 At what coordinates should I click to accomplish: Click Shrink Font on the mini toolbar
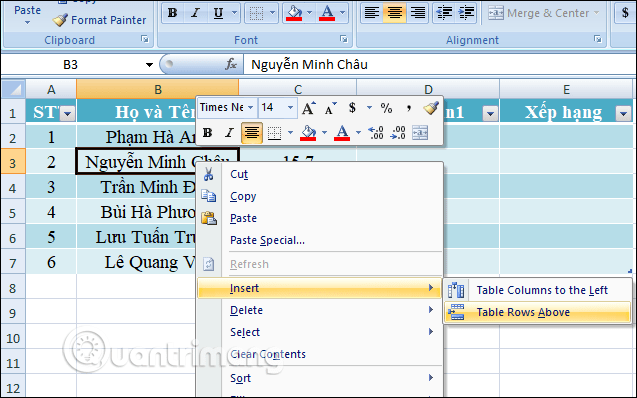pos(330,108)
